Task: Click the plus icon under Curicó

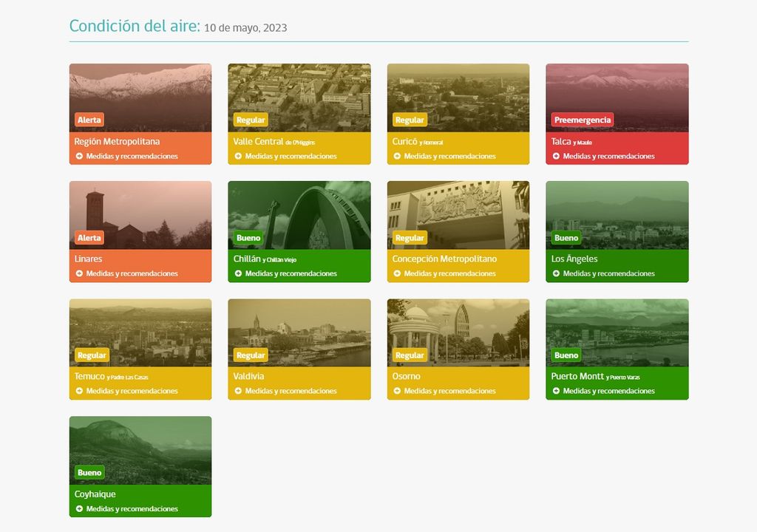Action: (x=397, y=156)
